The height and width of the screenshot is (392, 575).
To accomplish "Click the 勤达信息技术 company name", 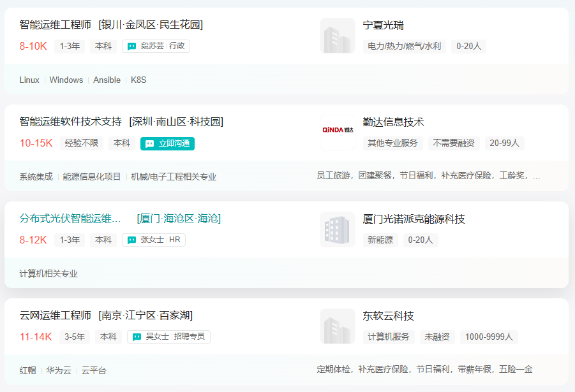I will point(393,122).
